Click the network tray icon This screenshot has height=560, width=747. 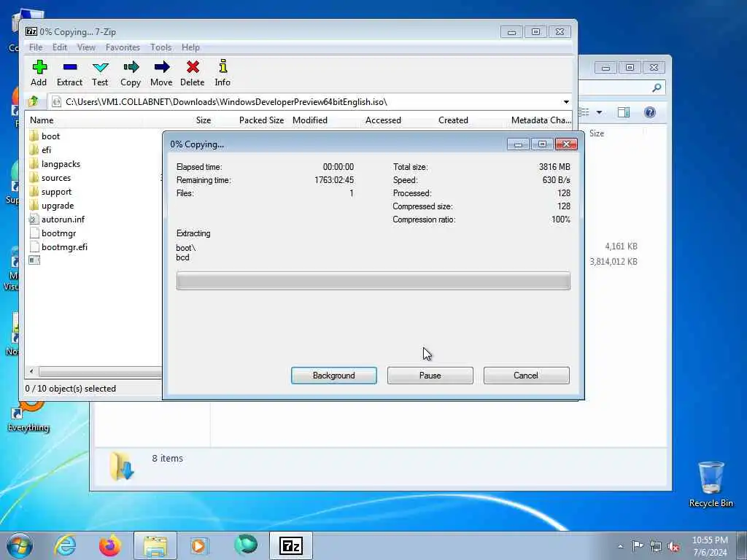656,546
